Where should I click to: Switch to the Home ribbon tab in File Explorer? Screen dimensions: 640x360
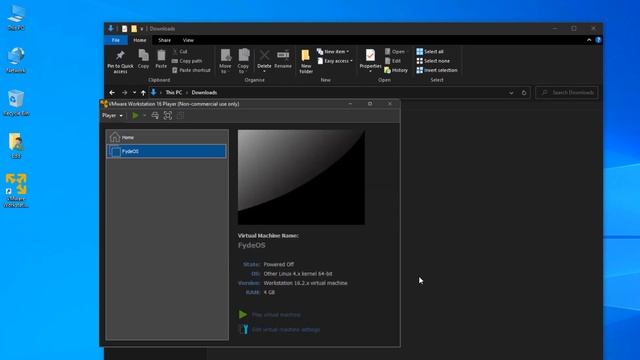pyautogui.click(x=140, y=40)
